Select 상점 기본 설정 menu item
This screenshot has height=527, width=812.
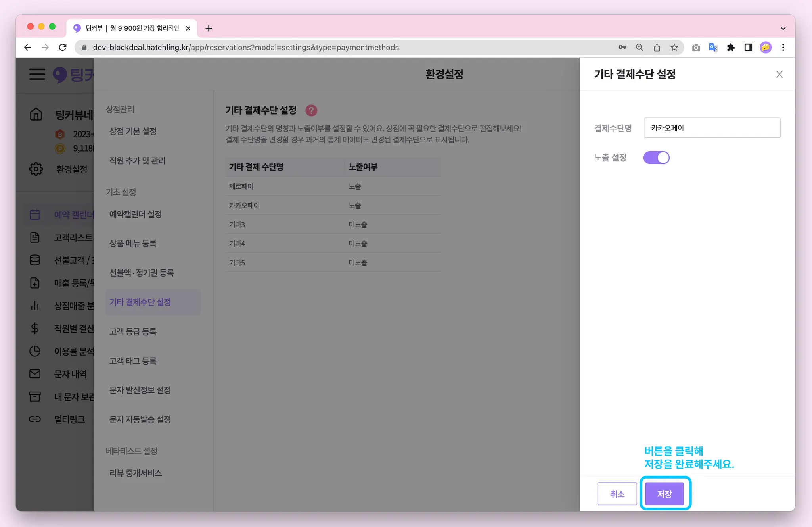coord(133,131)
